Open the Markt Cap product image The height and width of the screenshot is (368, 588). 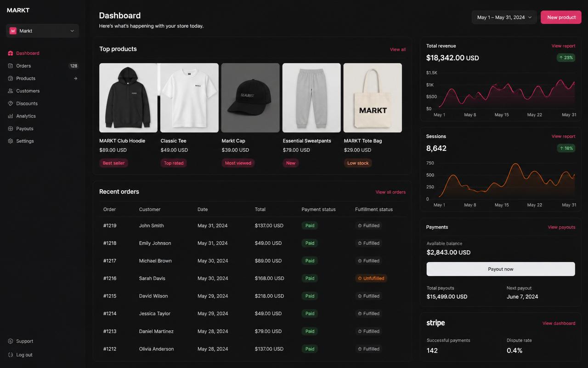point(250,98)
